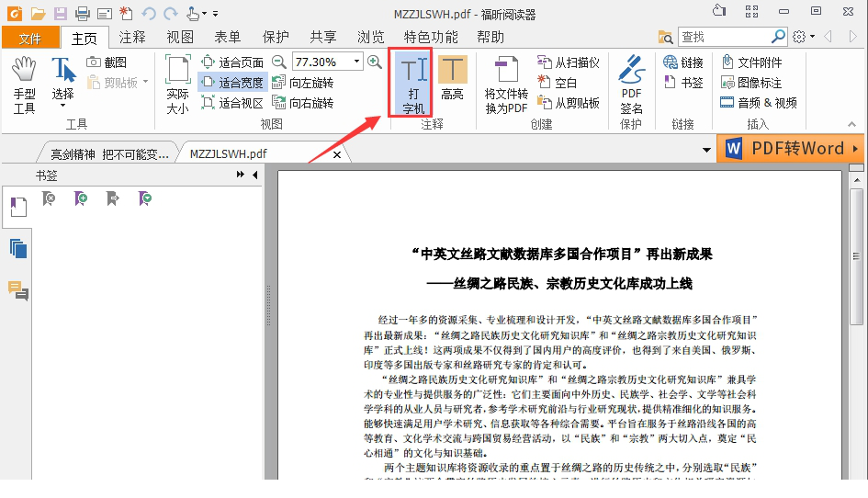The height and width of the screenshot is (498, 868).
Task: Create PDF 从剪贴板 from clipboard
Action: pyautogui.click(x=569, y=103)
